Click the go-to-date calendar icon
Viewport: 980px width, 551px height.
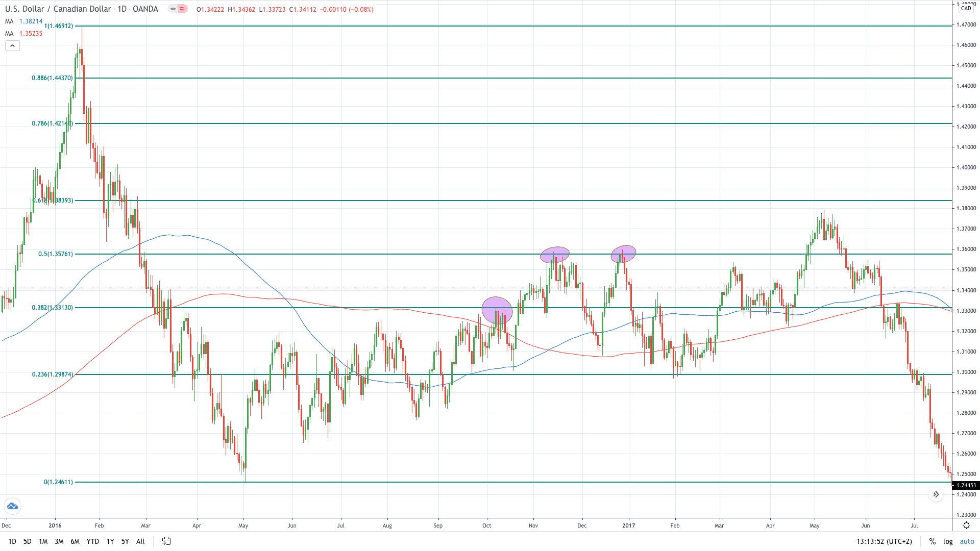165,541
